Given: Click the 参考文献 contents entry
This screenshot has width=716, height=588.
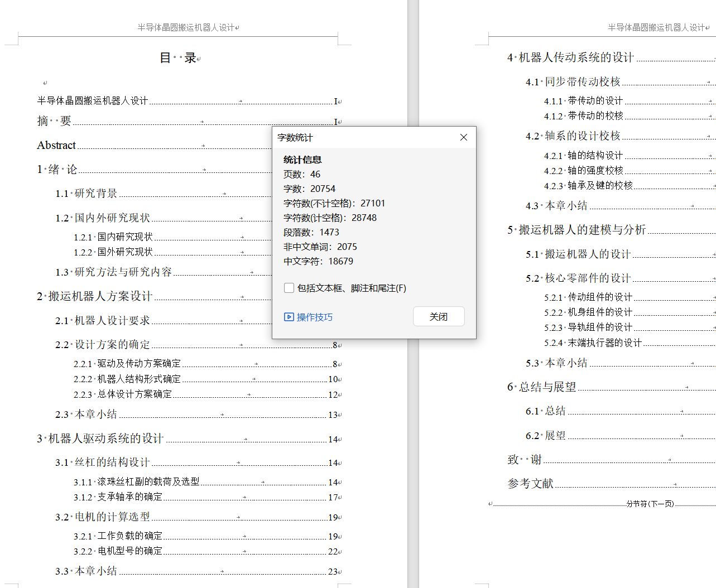Looking at the screenshot, I should coord(530,484).
